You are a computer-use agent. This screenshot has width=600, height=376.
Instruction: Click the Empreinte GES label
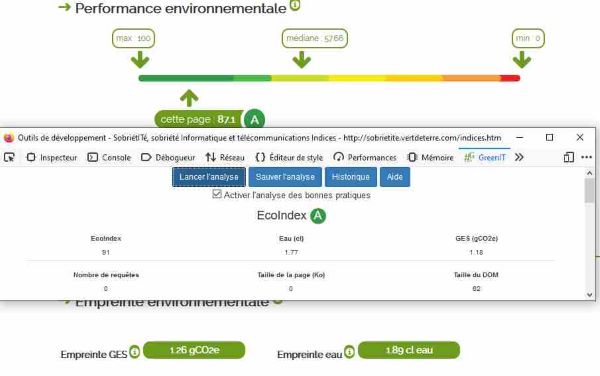point(94,355)
